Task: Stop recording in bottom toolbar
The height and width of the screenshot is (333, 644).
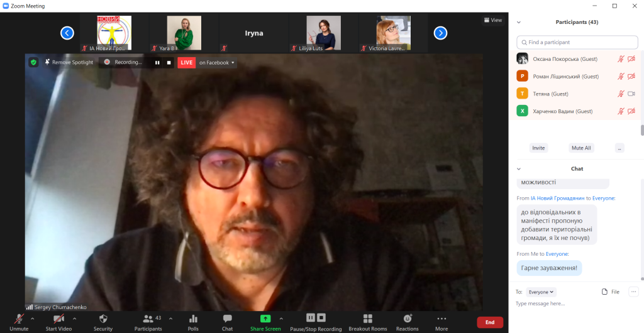Action: (321, 317)
